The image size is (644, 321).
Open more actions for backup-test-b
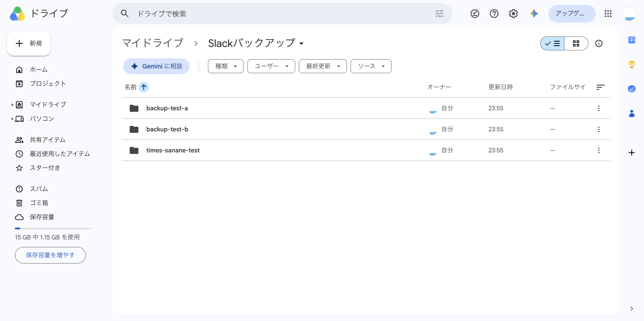point(599,129)
